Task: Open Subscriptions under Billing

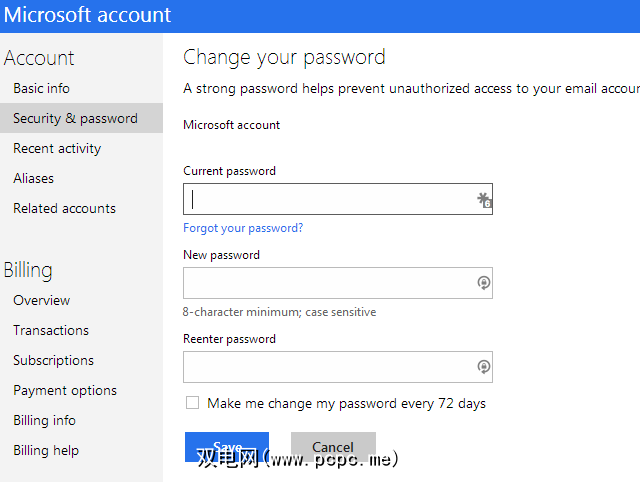Action: 53,360
